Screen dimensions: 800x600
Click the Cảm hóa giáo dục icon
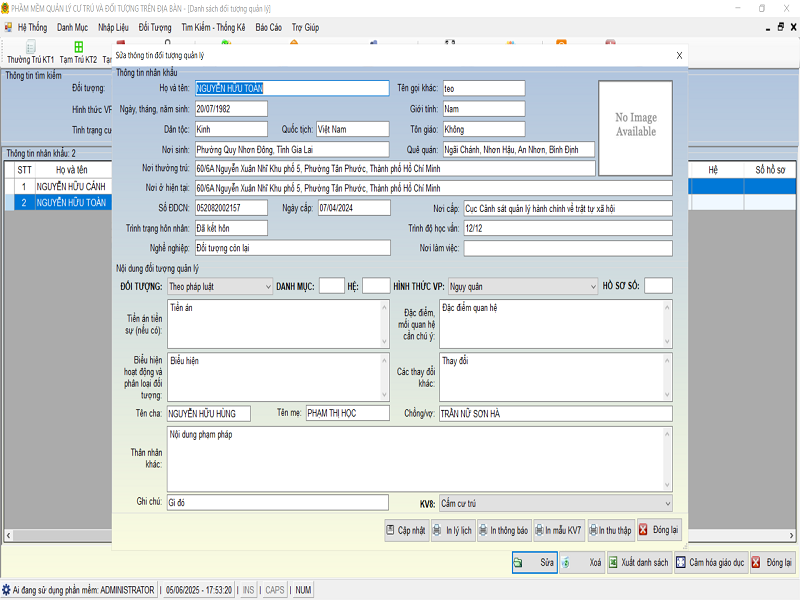(x=681, y=562)
